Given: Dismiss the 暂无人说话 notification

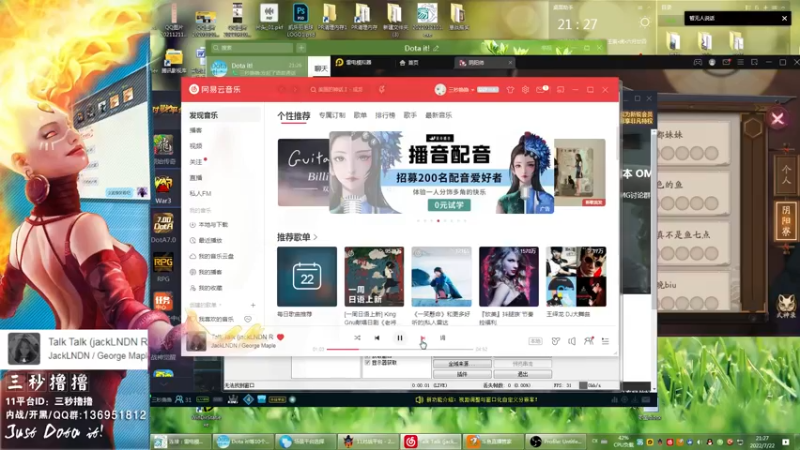Looking at the screenshot, I should 784,18.
